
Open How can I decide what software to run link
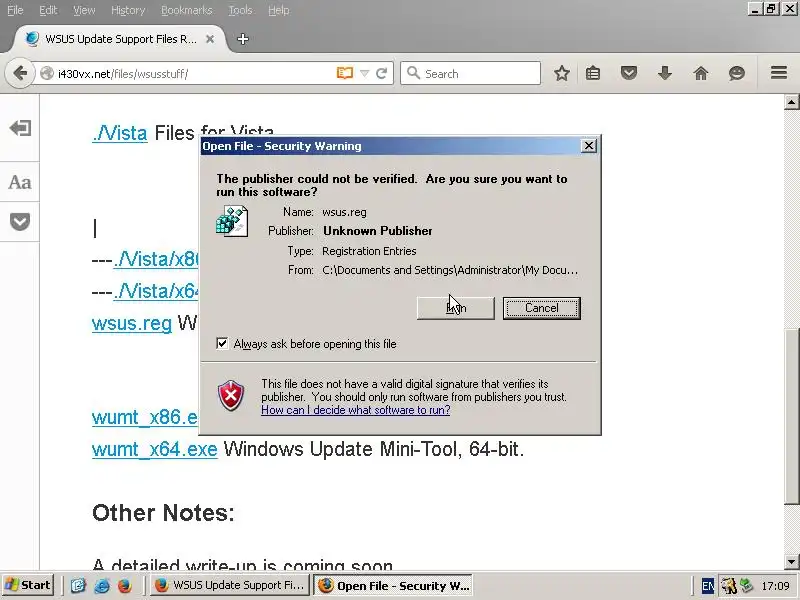(356, 410)
